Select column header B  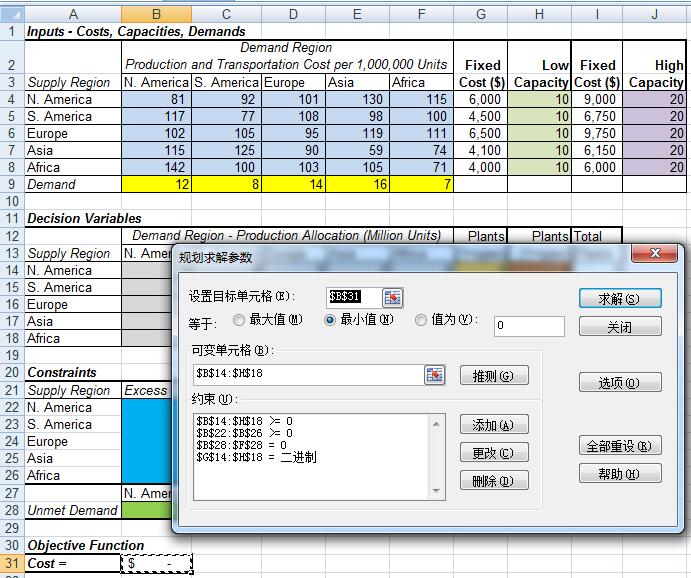click(155, 14)
